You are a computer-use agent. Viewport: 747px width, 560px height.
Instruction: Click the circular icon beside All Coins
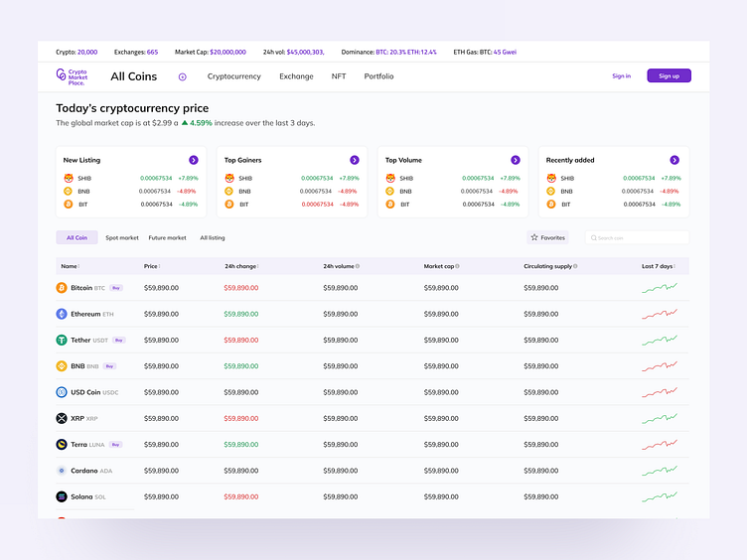(183, 76)
